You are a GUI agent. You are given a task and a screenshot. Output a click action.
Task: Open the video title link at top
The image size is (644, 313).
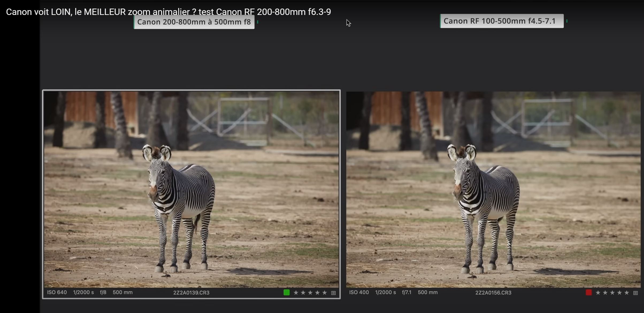tap(168, 12)
